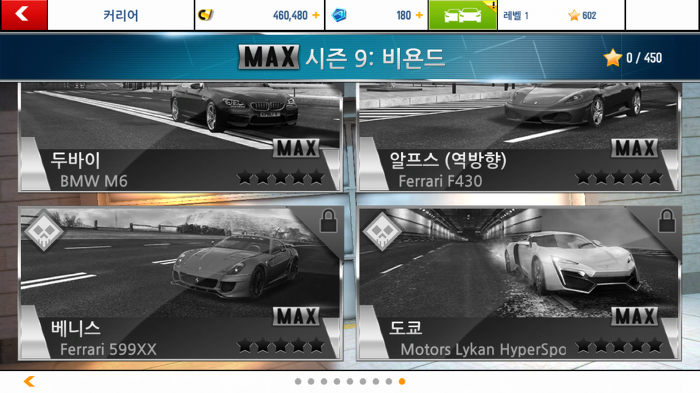Open the 알프스 (역방향) Ferrari F430 race
The width and height of the screenshot is (700, 393).
click(519, 137)
